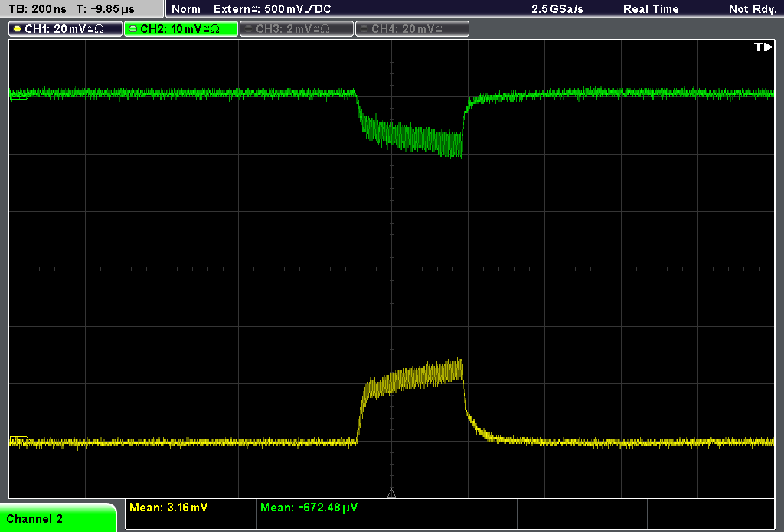Image resolution: width=784 pixels, height=532 pixels.
Task: Click the T: -9.85 µs trigger position
Action: 105,9
